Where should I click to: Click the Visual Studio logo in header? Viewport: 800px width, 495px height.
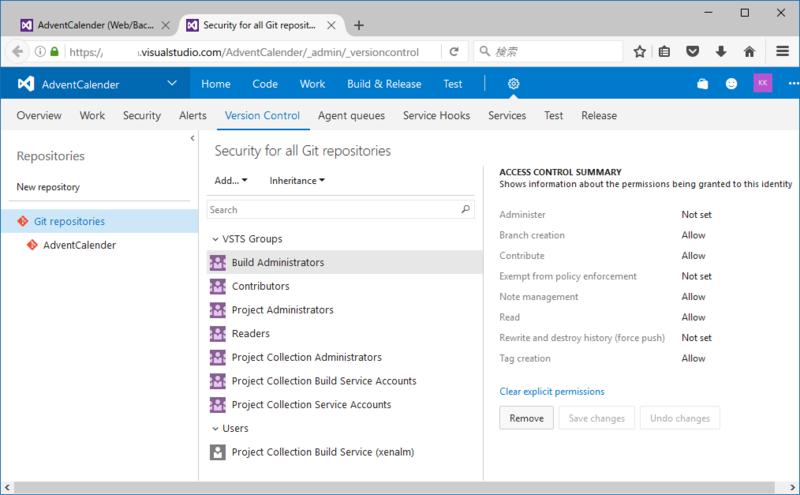point(26,84)
